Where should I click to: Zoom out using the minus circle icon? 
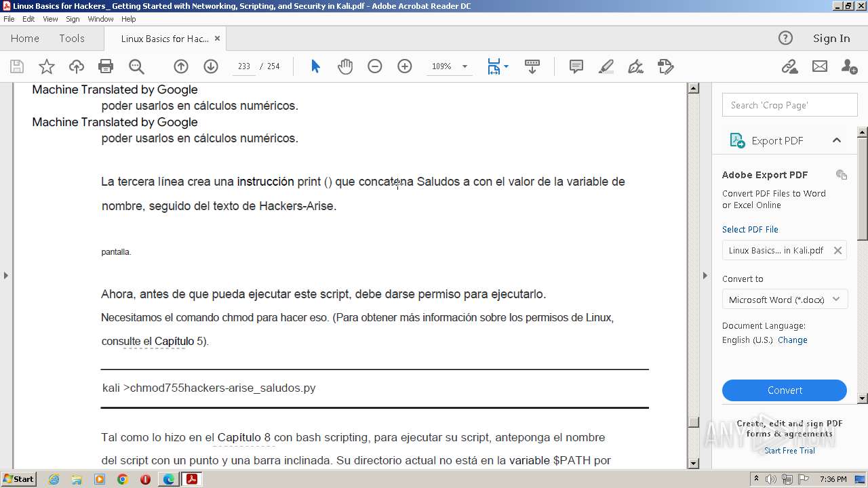[x=375, y=66]
